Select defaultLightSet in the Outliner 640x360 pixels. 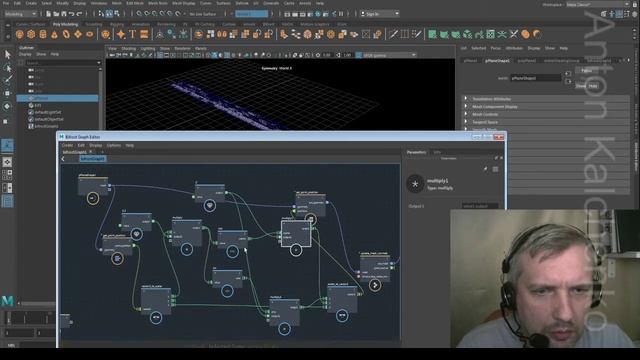point(48,112)
